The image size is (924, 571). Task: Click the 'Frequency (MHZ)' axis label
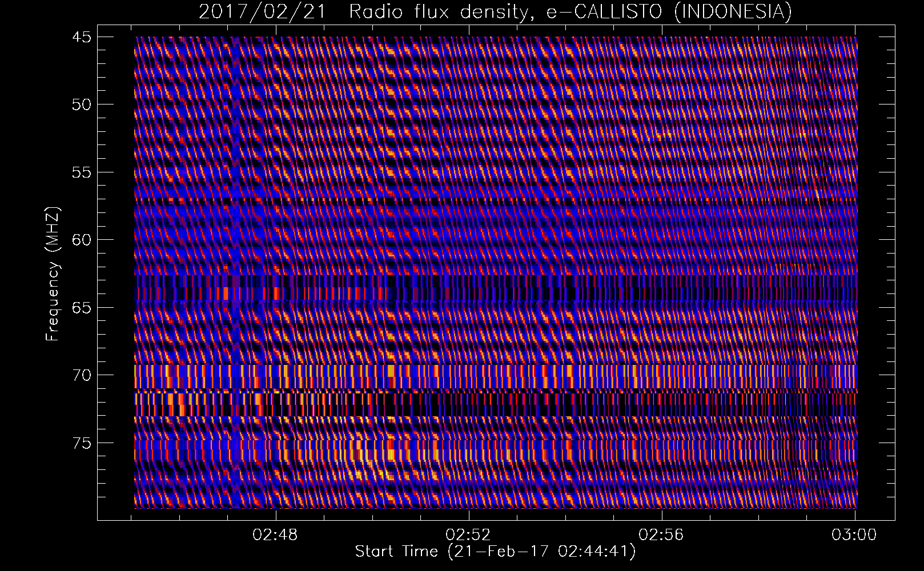pos(53,275)
